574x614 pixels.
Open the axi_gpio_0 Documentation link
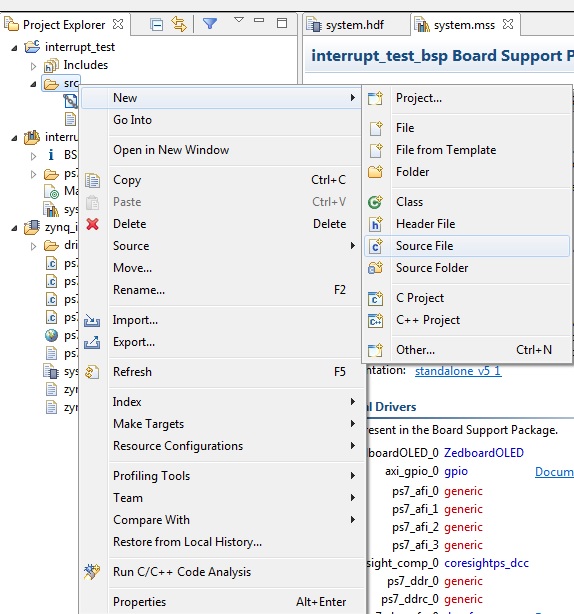(x=554, y=472)
